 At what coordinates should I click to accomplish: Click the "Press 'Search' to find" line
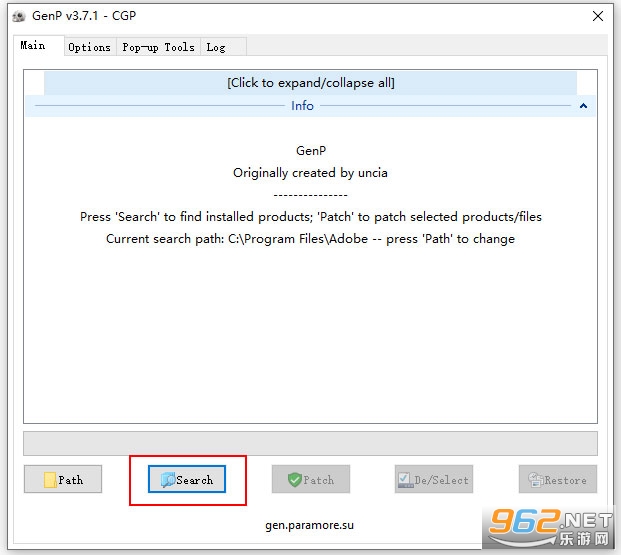click(310, 217)
